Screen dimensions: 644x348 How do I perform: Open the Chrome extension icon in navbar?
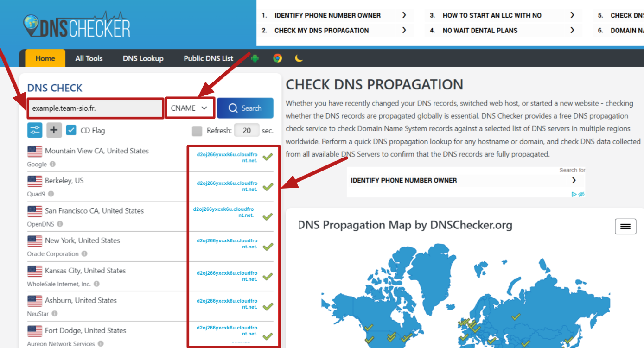[x=277, y=58]
